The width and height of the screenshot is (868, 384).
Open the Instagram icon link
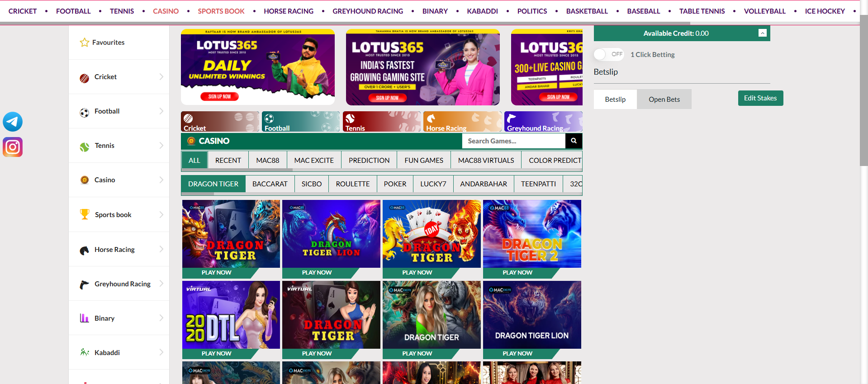tap(13, 147)
